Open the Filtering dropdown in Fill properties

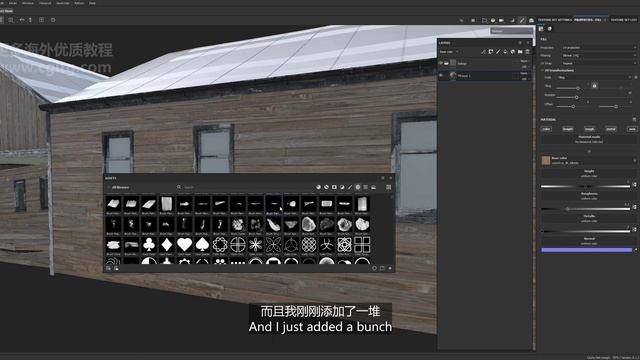coord(599,56)
